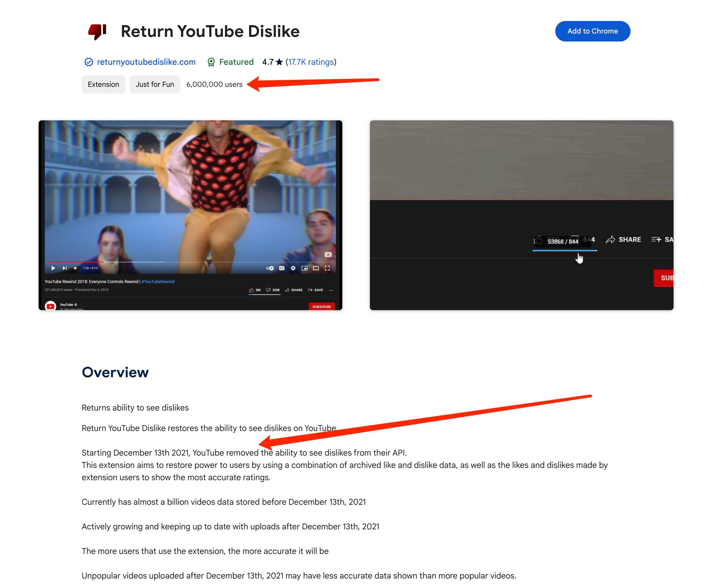
Task: Open the 17.7K ratings link
Action: pos(311,62)
